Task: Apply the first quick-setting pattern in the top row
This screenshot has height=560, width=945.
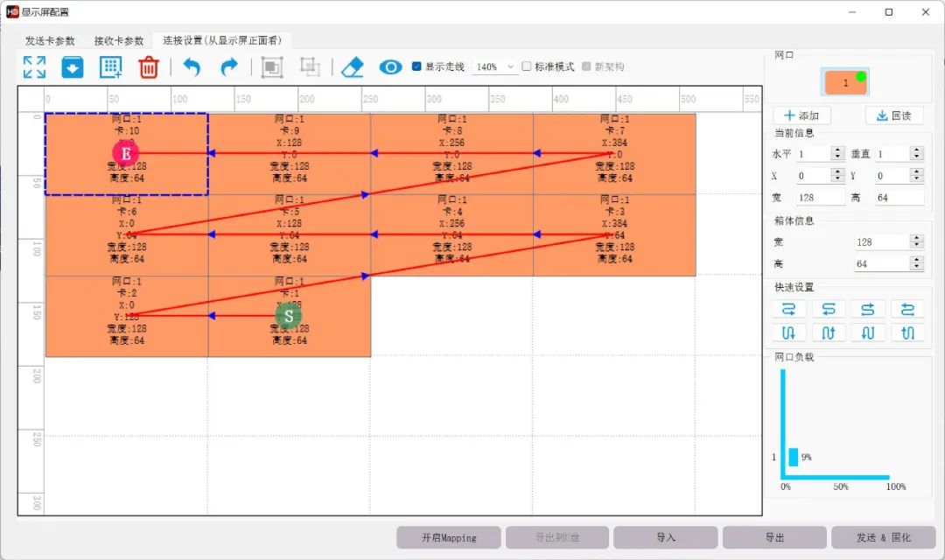Action: 788,309
